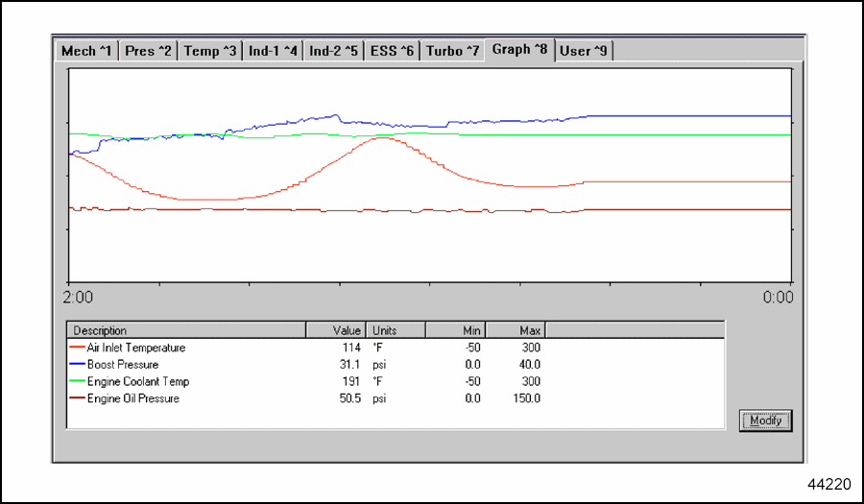
Task: Select the Boost Pressure legend row
Action: [x=123, y=365]
